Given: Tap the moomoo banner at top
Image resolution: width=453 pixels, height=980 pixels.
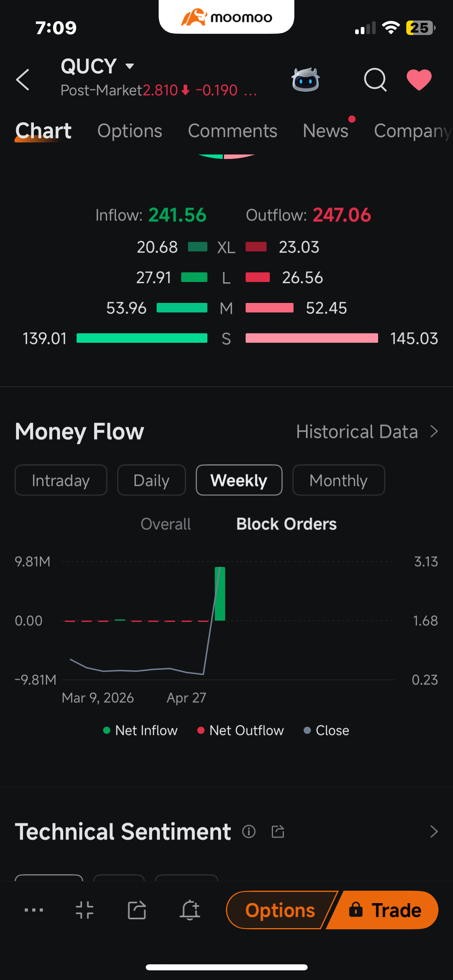Looking at the screenshot, I should (x=226, y=17).
